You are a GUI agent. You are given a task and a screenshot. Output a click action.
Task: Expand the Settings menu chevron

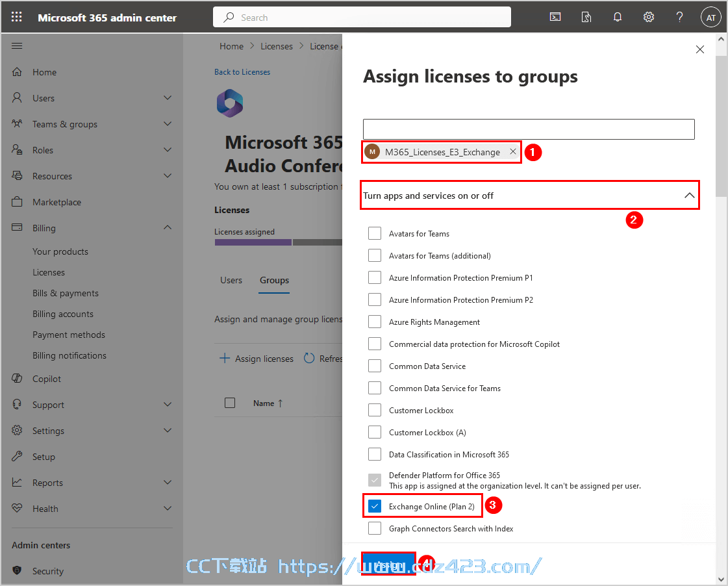(x=168, y=431)
